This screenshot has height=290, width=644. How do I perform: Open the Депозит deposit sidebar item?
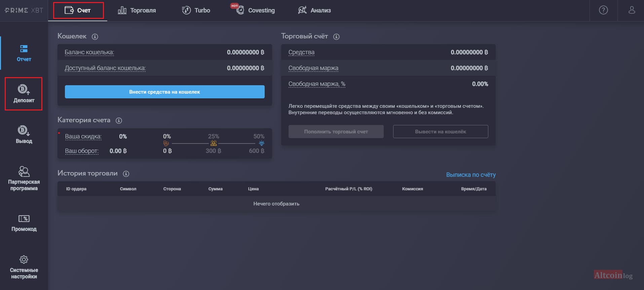24,94
